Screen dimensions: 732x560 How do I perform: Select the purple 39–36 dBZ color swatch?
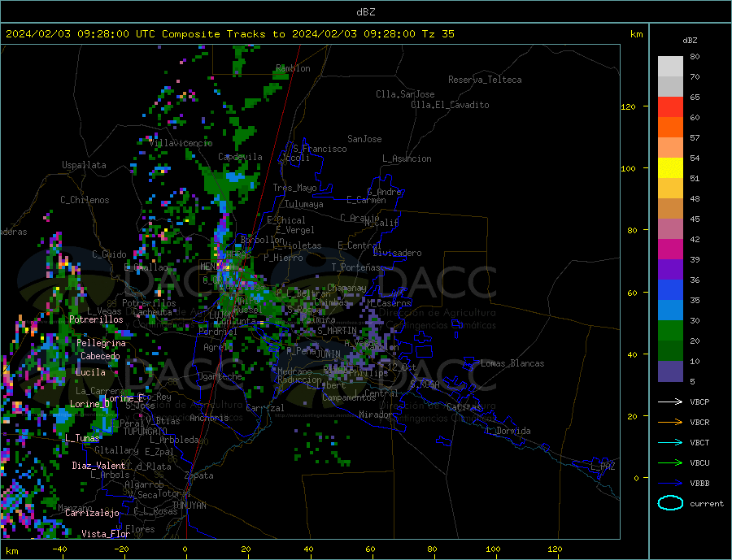pyautogui.click(x=670, y=270)
